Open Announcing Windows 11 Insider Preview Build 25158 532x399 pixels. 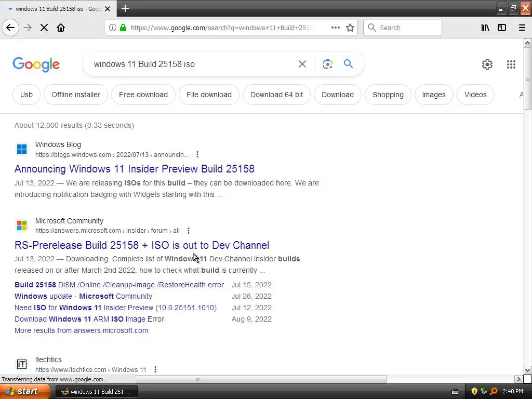click(x=135, y=169)
